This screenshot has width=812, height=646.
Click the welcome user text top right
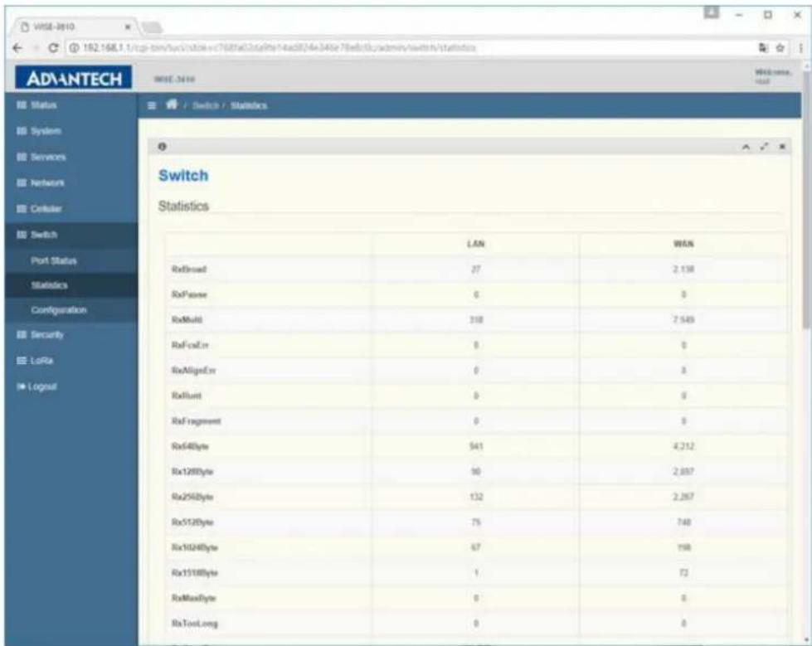[773, 76]
